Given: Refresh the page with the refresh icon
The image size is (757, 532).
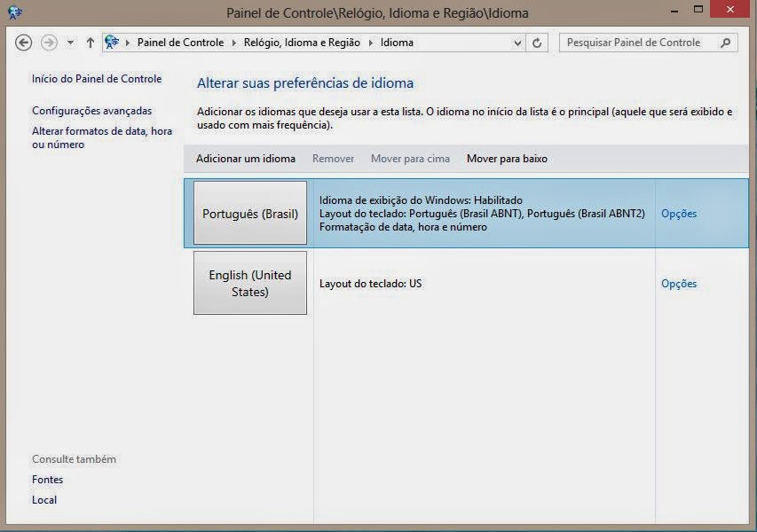Looking at the screenshot, I should click(x=537, y=43).
